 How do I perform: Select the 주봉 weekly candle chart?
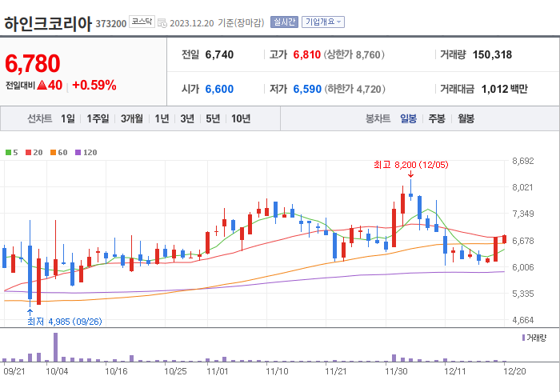point(437,118)
